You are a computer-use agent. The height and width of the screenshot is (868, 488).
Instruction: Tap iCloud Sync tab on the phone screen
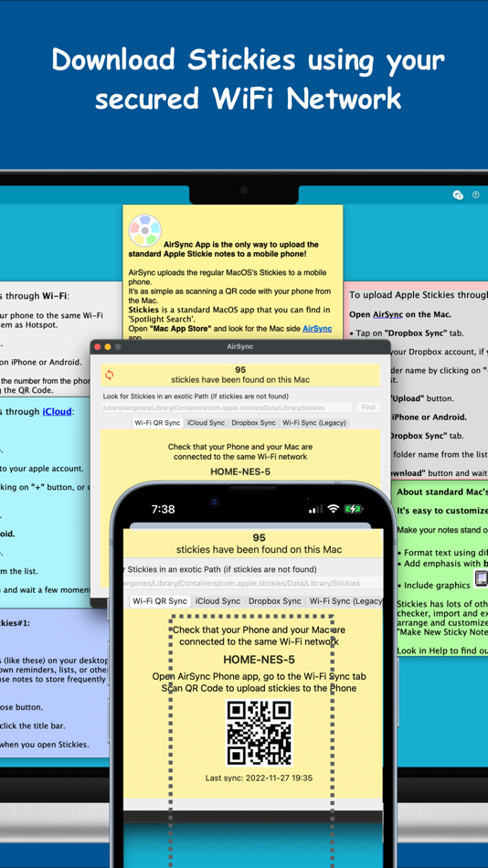click(217, 601)
